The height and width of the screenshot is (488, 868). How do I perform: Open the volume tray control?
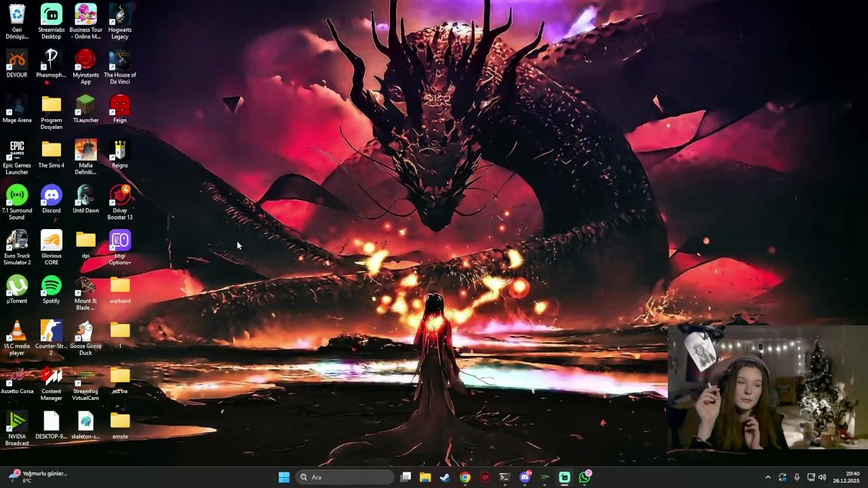pos(823,477)
